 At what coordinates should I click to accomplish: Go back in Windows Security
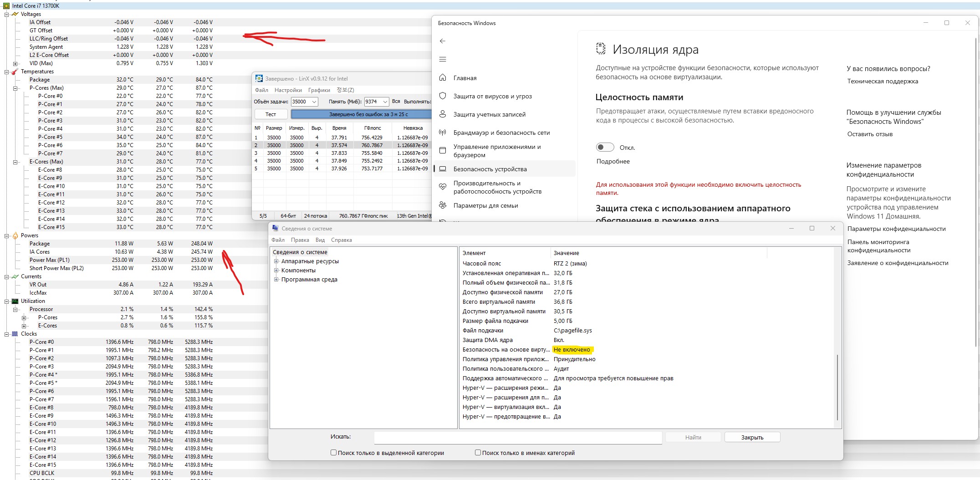click(442, 41)
